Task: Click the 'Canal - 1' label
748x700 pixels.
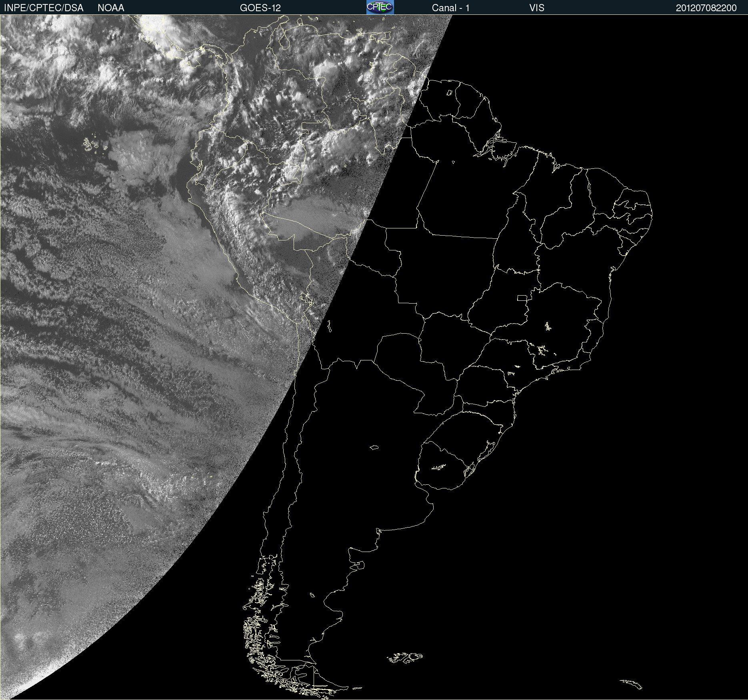Action: (x=450, y=8)
